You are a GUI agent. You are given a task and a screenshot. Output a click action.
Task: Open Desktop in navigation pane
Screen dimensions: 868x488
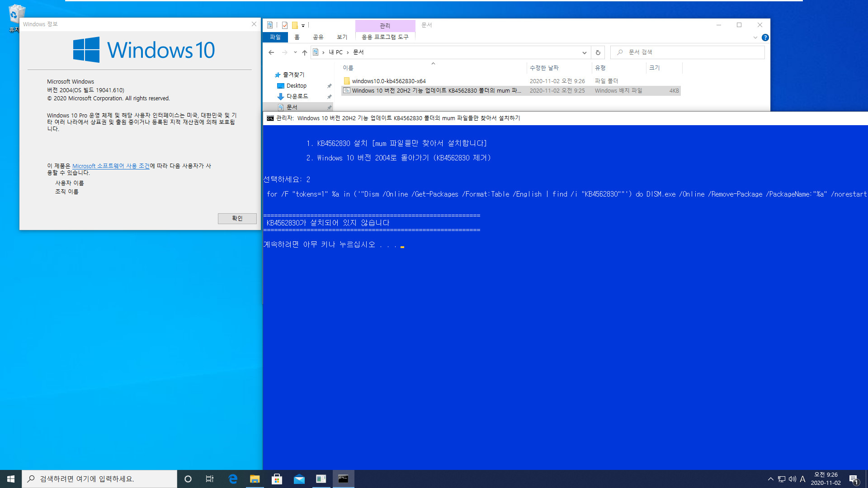click(x=292, y=86)
